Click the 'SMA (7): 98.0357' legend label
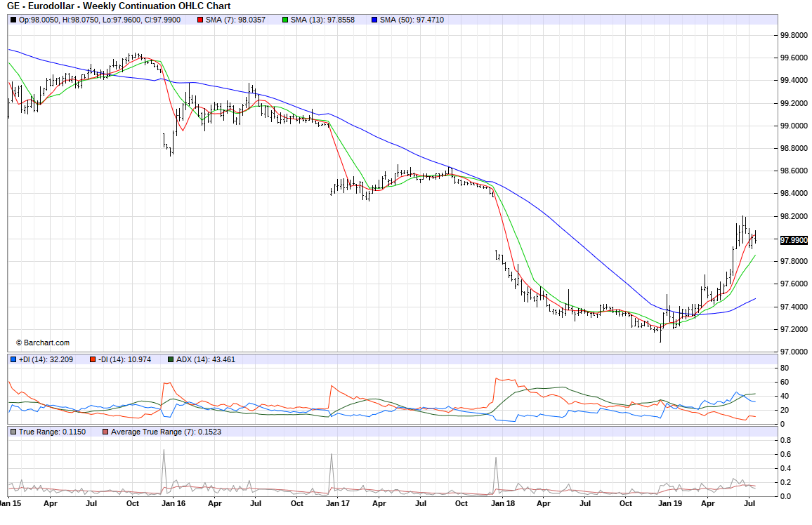 click(235, 20)
